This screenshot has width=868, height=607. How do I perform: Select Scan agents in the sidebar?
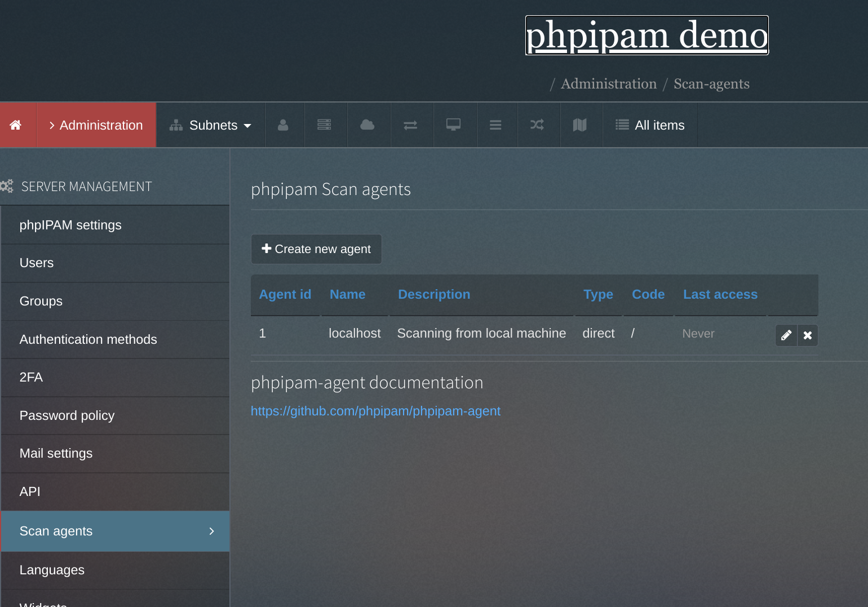pos(115,531)
